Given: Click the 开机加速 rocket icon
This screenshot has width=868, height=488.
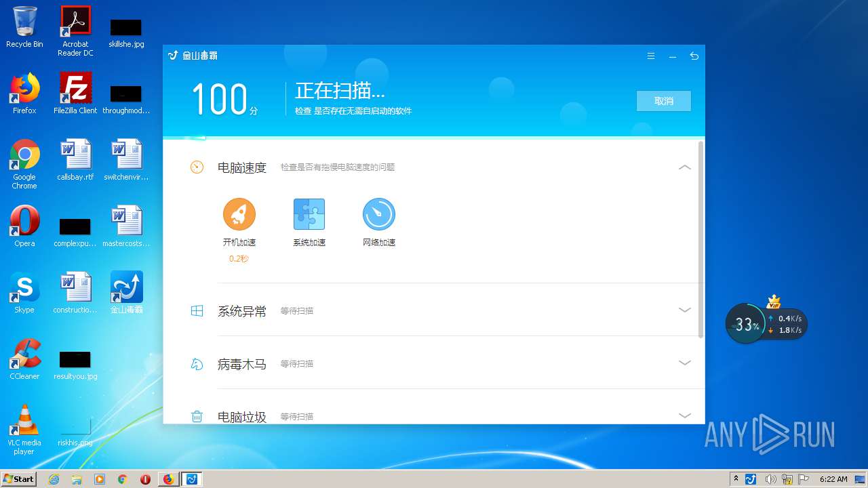Looking at the screenshot, I should tap(239, 214).
